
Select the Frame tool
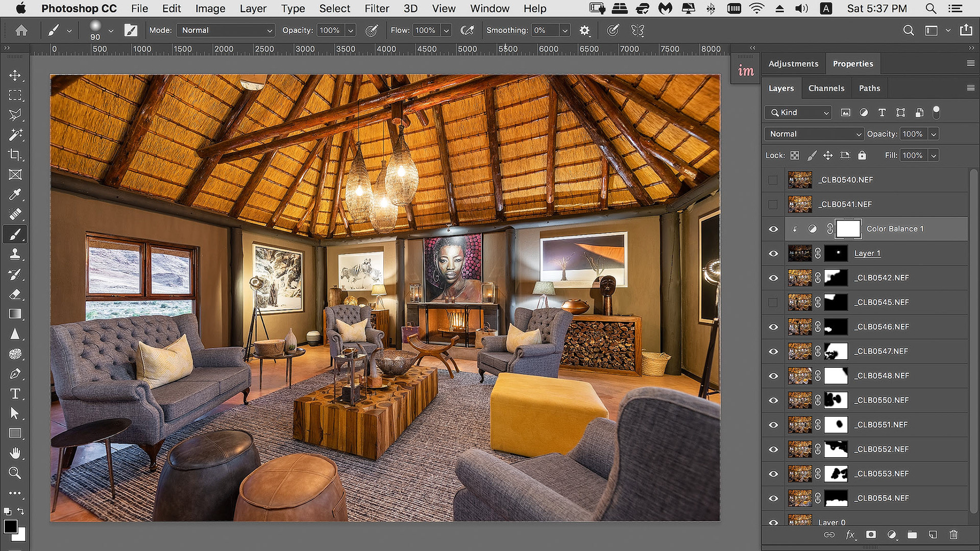(15, 174)
